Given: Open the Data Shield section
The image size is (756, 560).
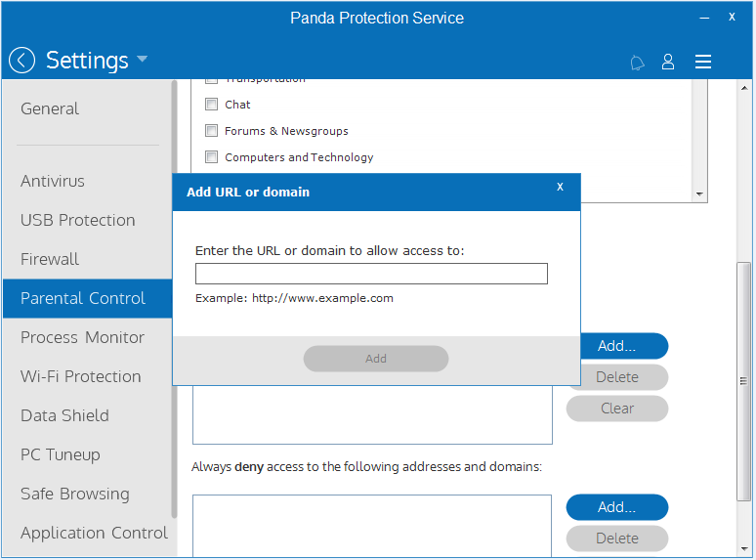Looking at the screenshot, I should (64, 415).
